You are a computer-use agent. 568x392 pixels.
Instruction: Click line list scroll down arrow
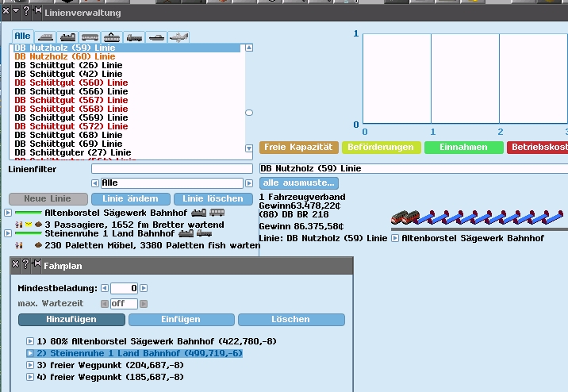point(249,148)
